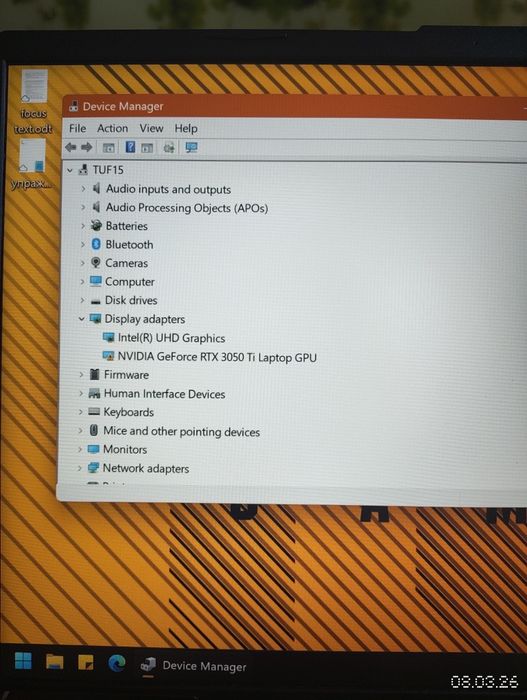Collapse the Display adapters node

pyautogui.click(x=81, y=319)
